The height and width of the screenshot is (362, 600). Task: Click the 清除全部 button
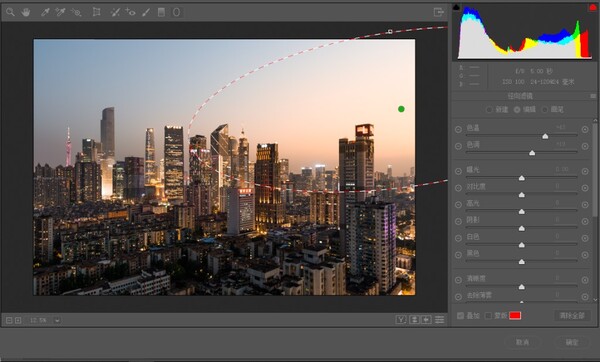(x=572, y=316)
